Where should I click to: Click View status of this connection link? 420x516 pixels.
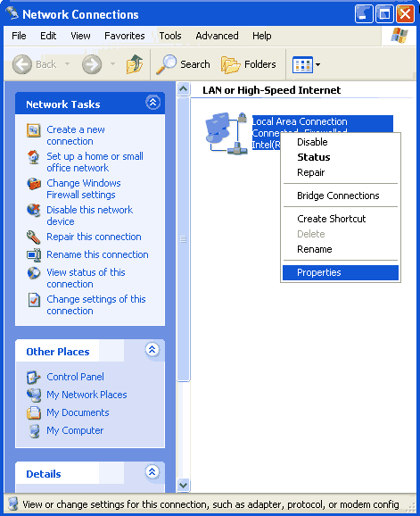[86, 278]
